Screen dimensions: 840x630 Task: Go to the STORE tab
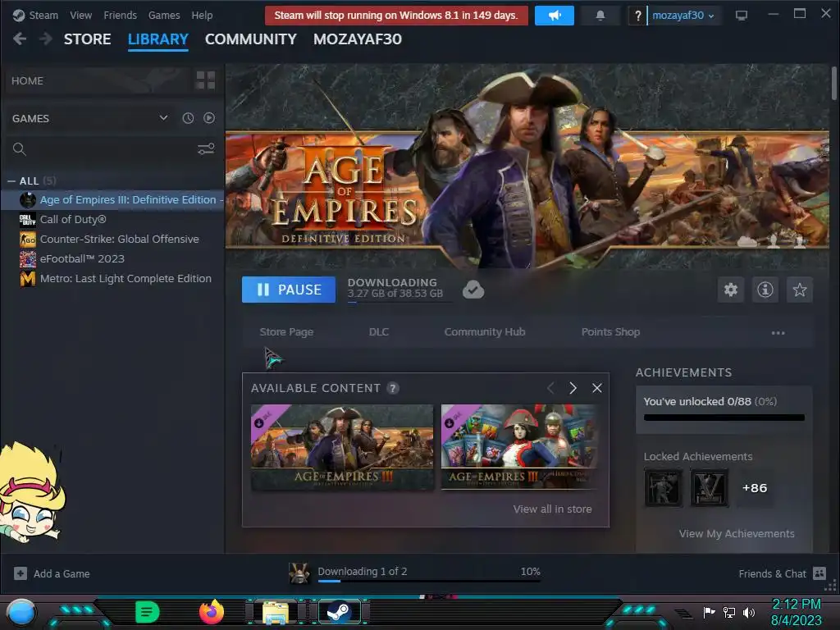pyautogui.click(x=87, y=39)
